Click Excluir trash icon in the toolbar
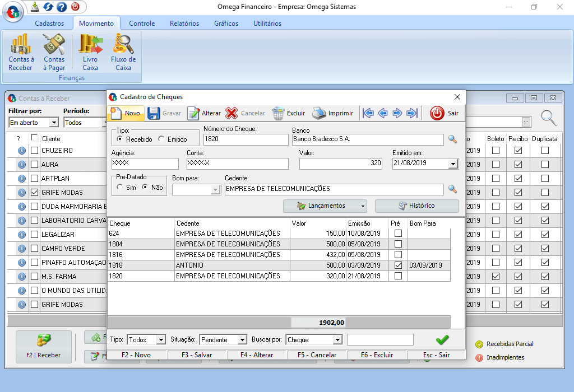This screenshot has width=574, height=392. click(x=289, y=113)
